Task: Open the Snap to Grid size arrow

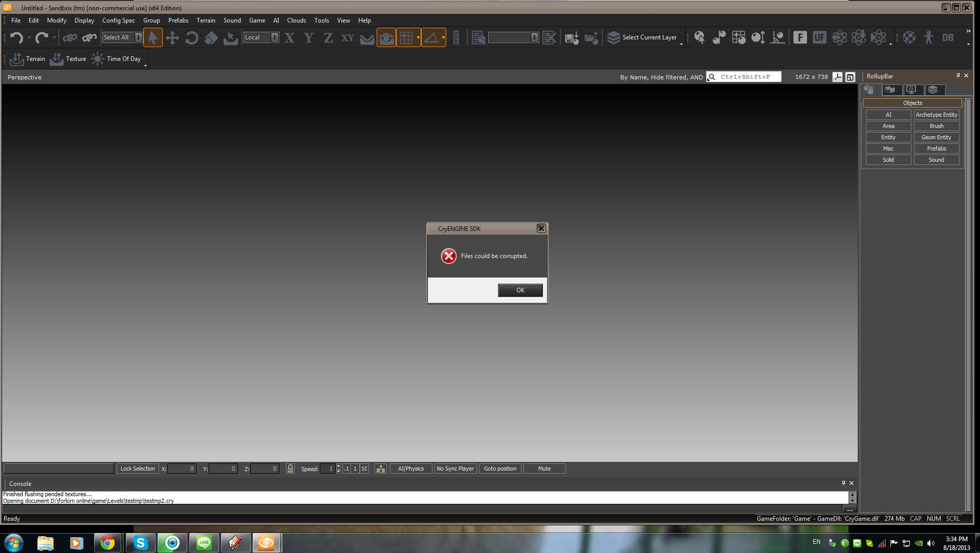Action: click(x=418, y=37)
